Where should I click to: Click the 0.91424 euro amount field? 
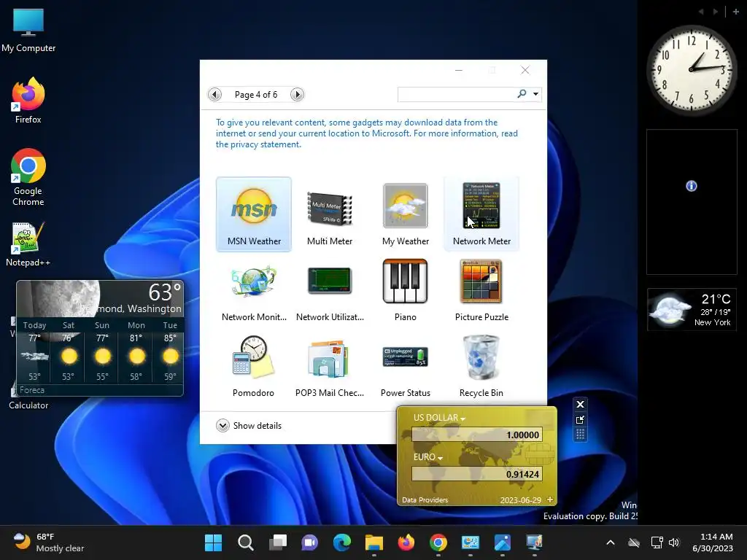coord(477,474)
